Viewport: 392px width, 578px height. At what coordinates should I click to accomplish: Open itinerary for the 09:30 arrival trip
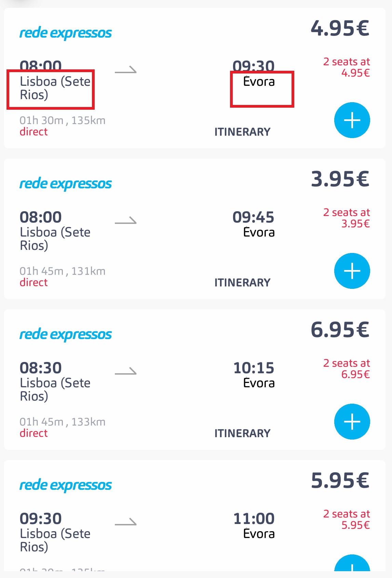242,132
